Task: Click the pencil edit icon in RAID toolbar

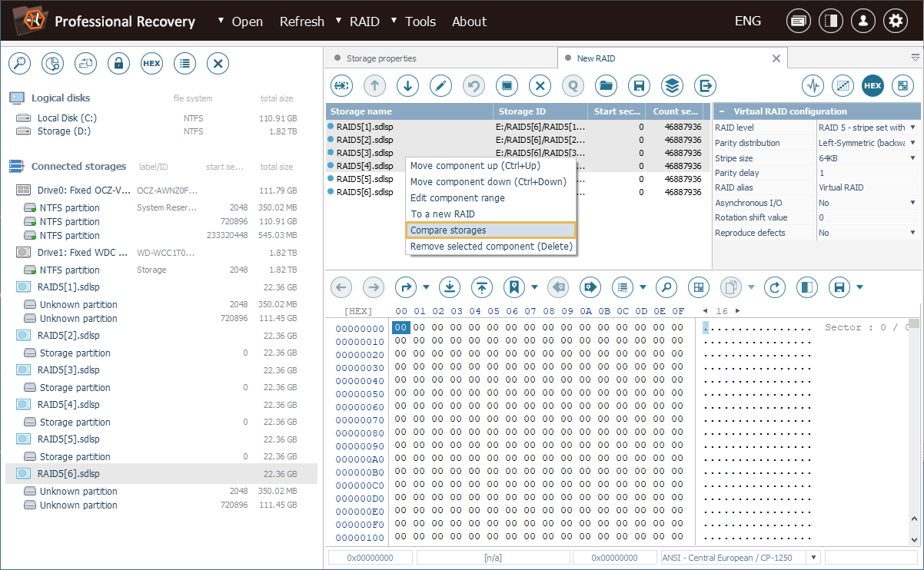Action: pos(440,85)
